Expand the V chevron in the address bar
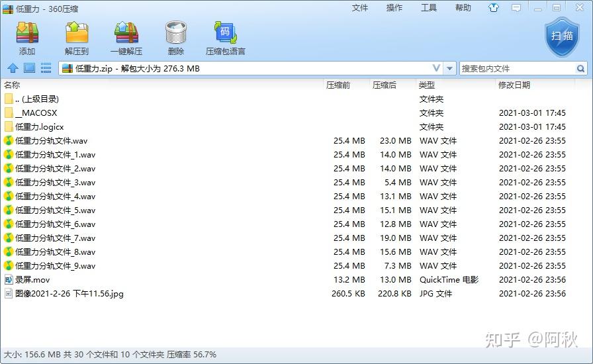The image size is (593, 364). point(436,68)
